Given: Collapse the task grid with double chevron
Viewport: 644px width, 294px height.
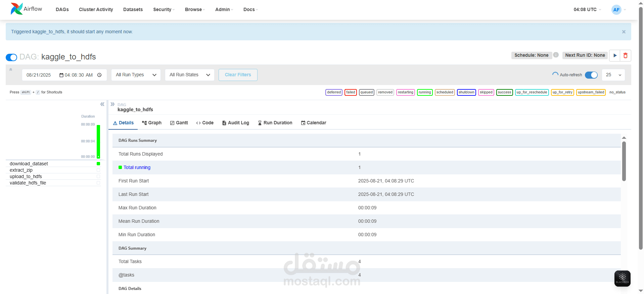Looking at the screenshot, I should click(x=102, y=104).
